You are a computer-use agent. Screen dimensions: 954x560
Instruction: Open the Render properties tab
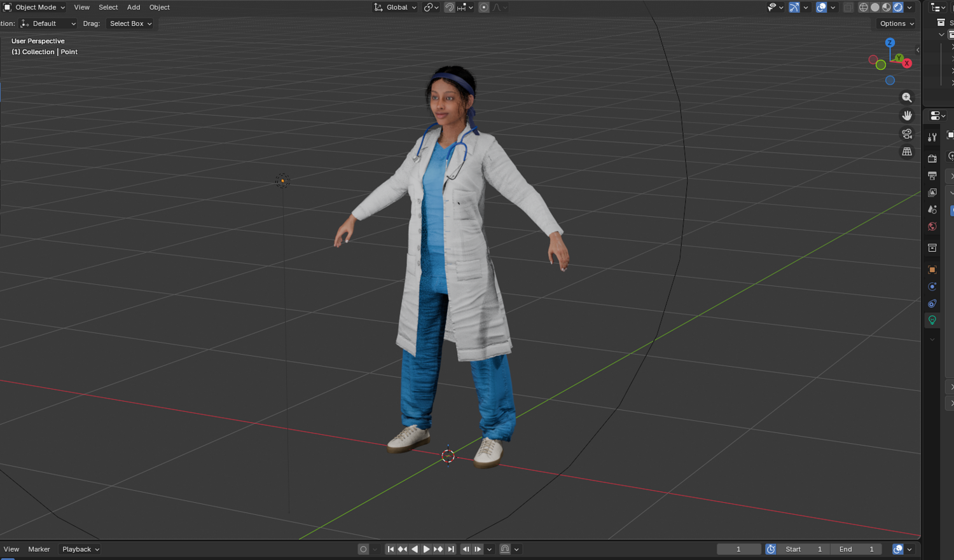pyautogui.click(x=932, y=158)
